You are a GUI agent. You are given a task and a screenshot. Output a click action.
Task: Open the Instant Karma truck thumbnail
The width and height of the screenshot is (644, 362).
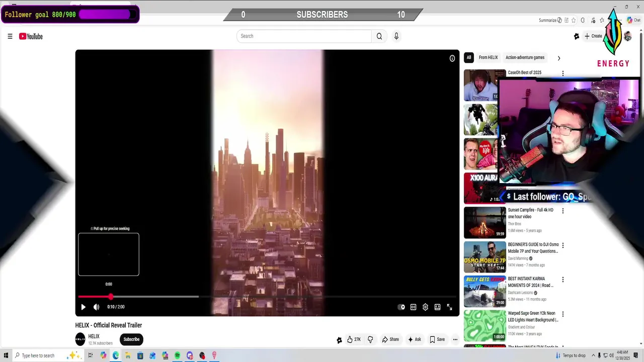tap(485, 291)
